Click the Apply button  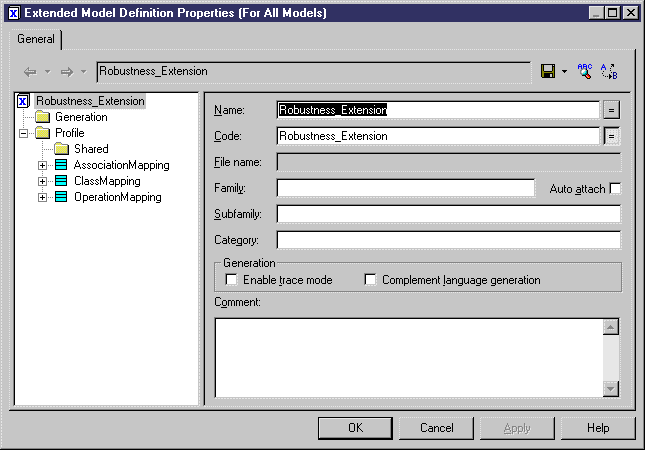(517, 428)
